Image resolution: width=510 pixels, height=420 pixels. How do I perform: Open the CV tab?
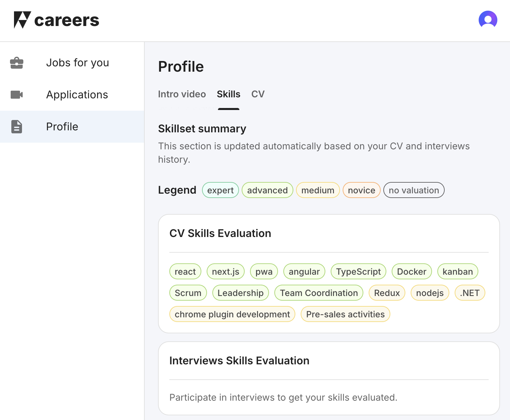point(258,94)
